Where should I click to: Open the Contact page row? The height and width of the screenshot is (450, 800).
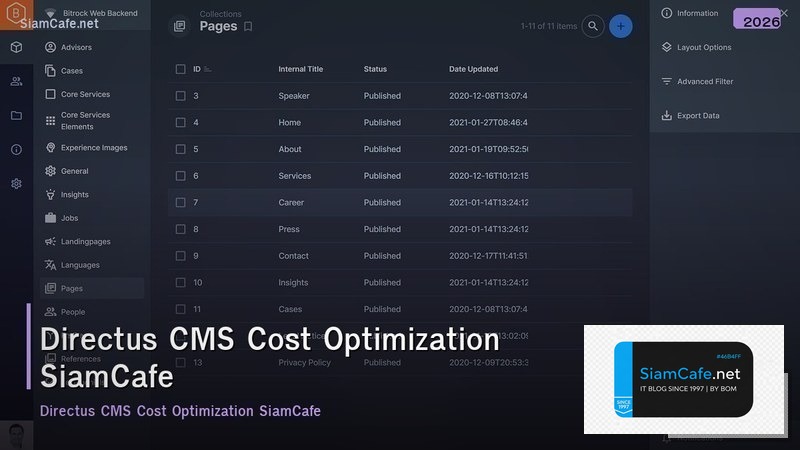pyautogui.click(x=401, y=256)
